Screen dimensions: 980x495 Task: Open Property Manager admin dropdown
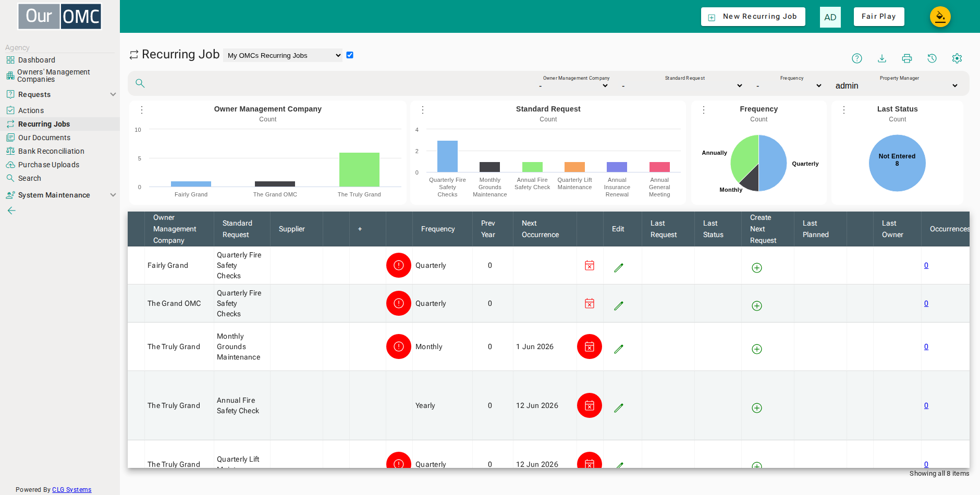[x=897, y=85]
